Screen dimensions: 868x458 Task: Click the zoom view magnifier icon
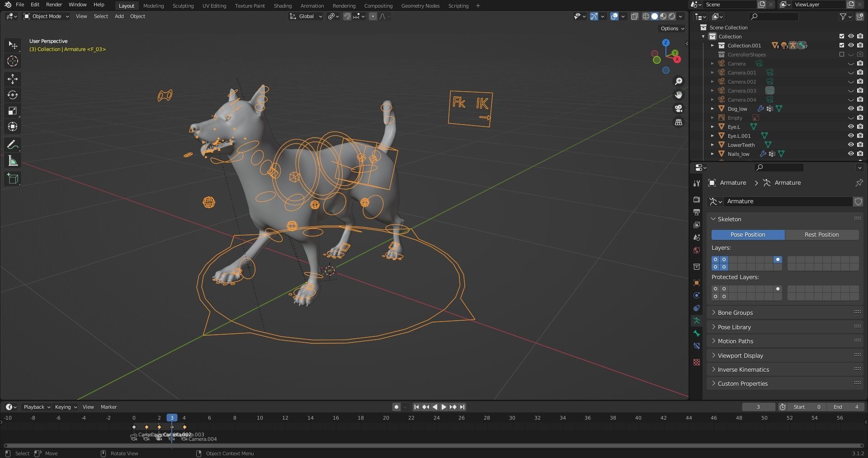click(x=679, y=81)
